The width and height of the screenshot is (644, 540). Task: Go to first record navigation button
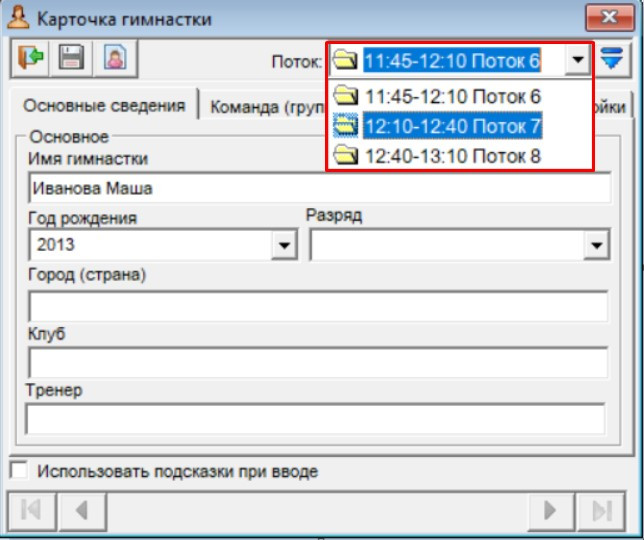pos(31,510)
